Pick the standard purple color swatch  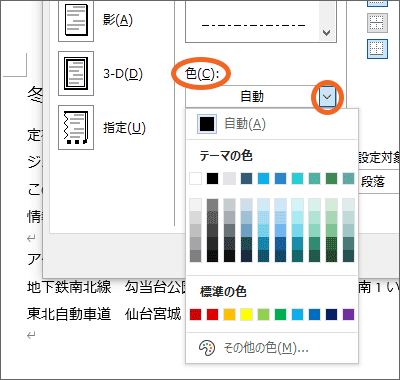(x=348, y=314)
